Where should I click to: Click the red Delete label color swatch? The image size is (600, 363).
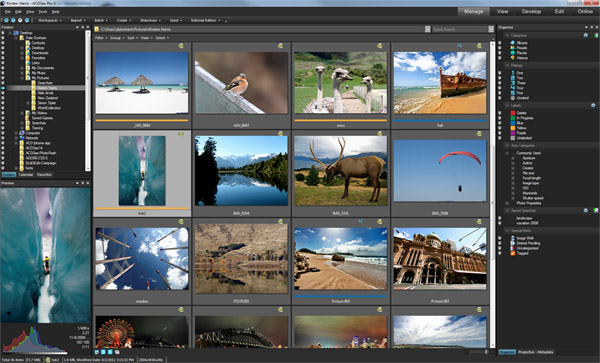(512, 113)
